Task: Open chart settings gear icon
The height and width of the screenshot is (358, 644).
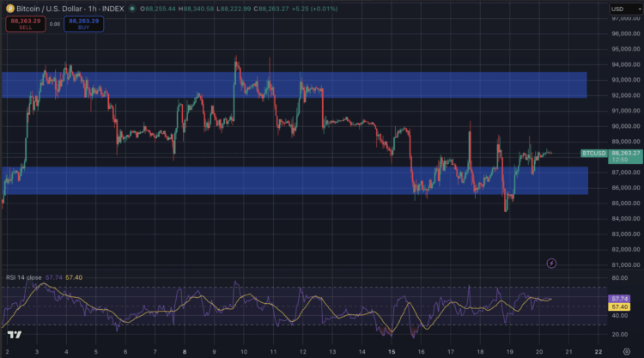Action: click(626, 351)
